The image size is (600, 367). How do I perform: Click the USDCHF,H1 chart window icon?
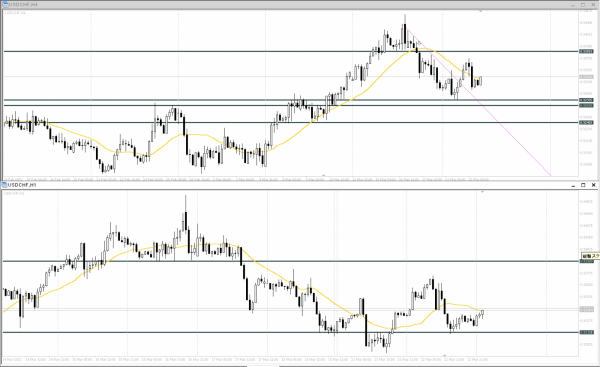(5, 185)
